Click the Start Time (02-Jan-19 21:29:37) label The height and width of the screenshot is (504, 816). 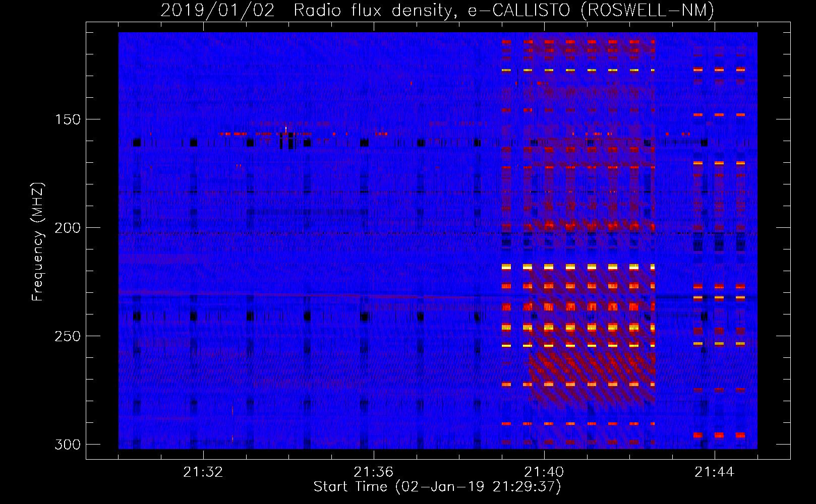click(437, 487)
